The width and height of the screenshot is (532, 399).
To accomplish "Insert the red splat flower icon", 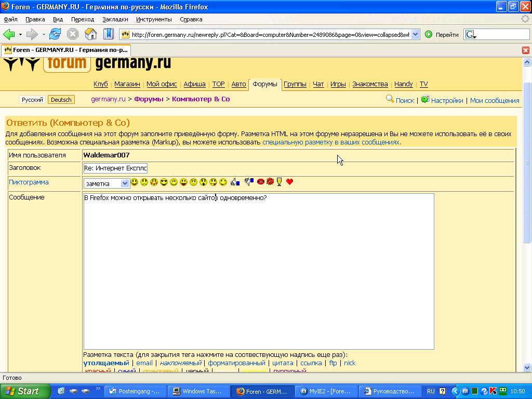I will [270, 182].
